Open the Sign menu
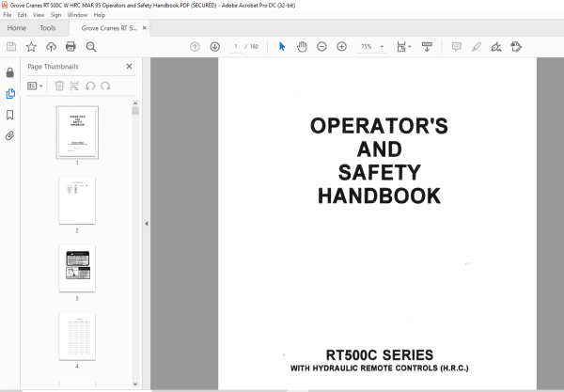564x392 pixels. click(x=55, y=15)
